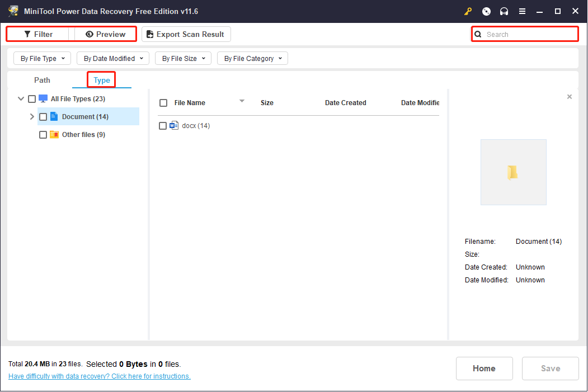Sort by the Date Modified column header
Screen dimensions: 588x392
pos(420,103)
